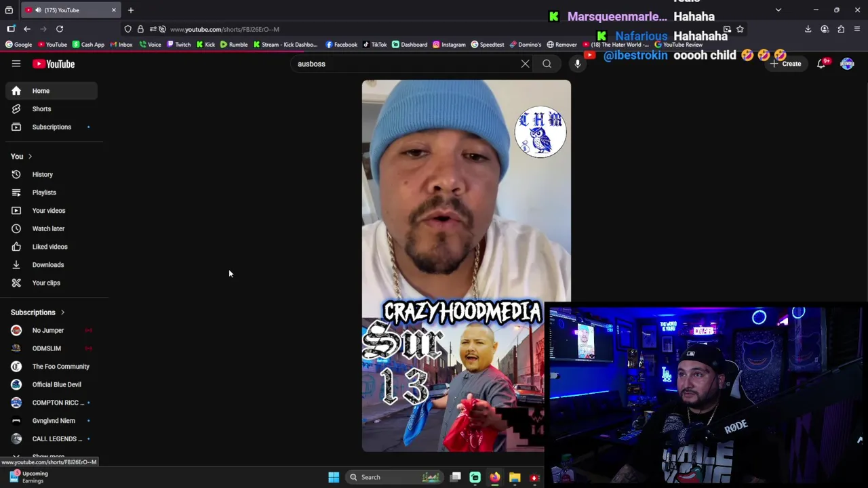Screen dimensions: 868x488
Task: Click the address bar URL
Action: [224, 29]
